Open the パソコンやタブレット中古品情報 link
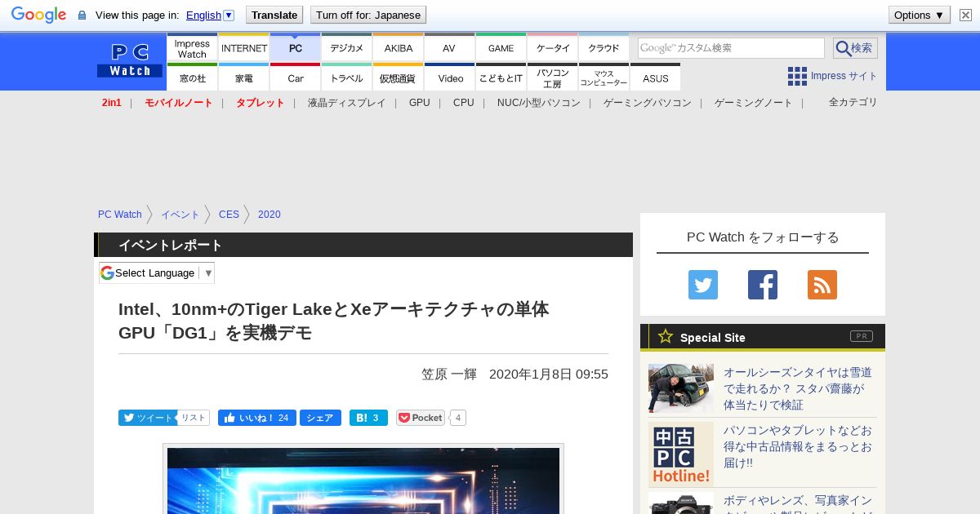This screenshot has width=980, height=514. coord(798,446)
